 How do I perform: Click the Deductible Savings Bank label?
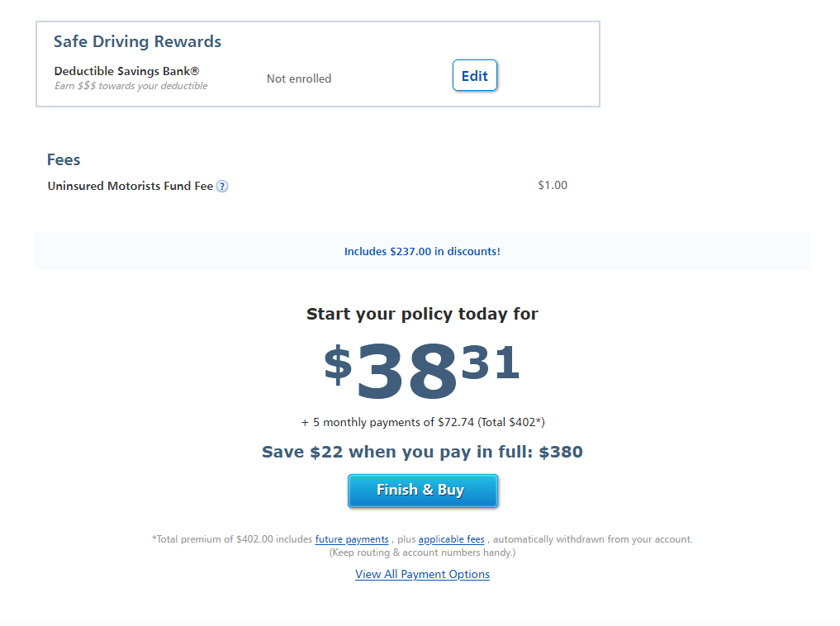126,71
